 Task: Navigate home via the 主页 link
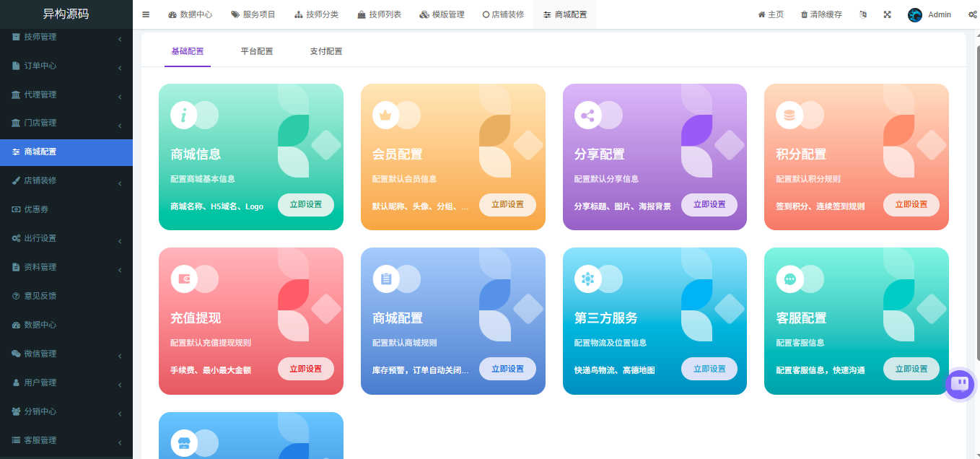tap(770, 14)
